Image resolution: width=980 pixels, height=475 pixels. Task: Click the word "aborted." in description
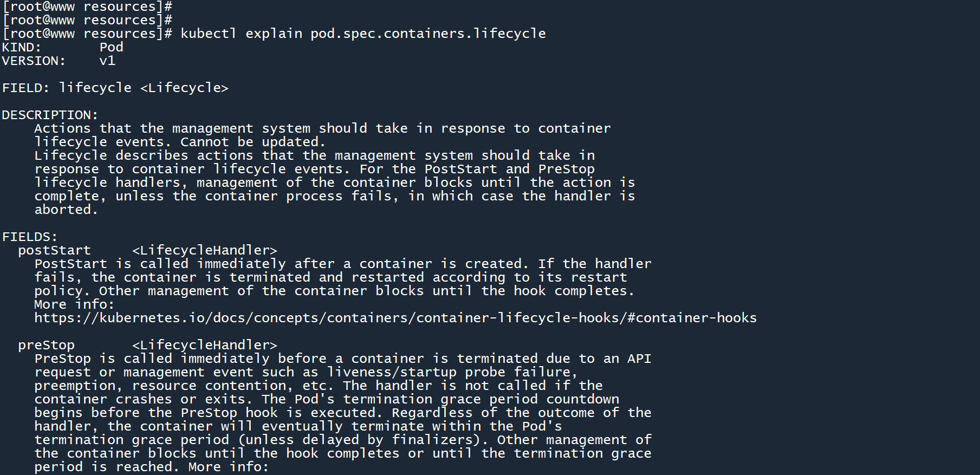tap(66, 210)
